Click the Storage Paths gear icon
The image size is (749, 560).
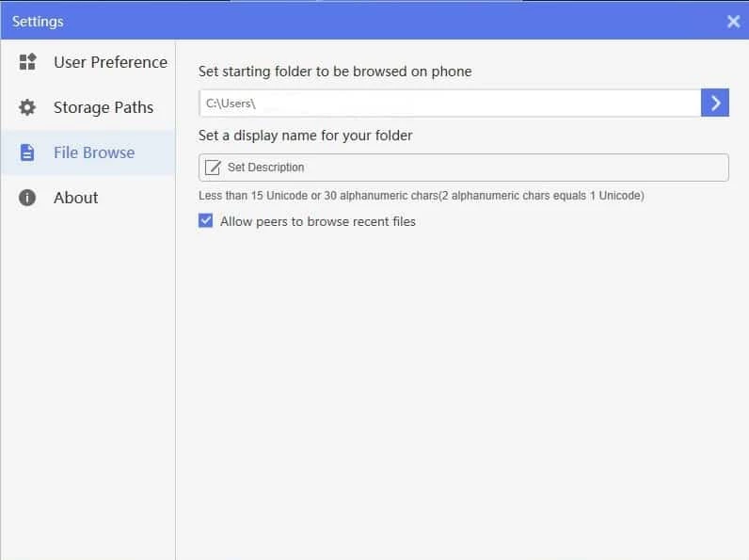click(27, 107)
